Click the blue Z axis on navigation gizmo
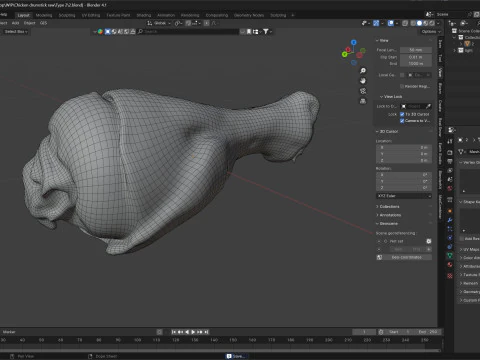The height and width of the screenshot is (360, 480). tap(354, 42)
